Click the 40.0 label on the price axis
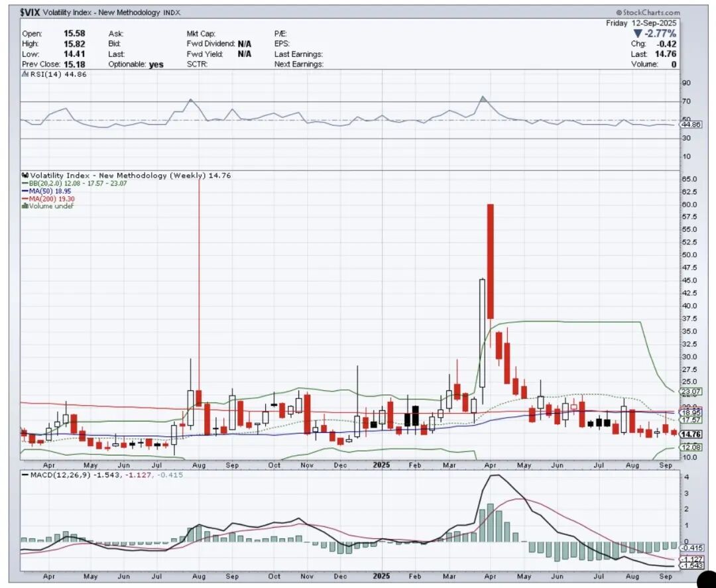 tap(689, 306)
